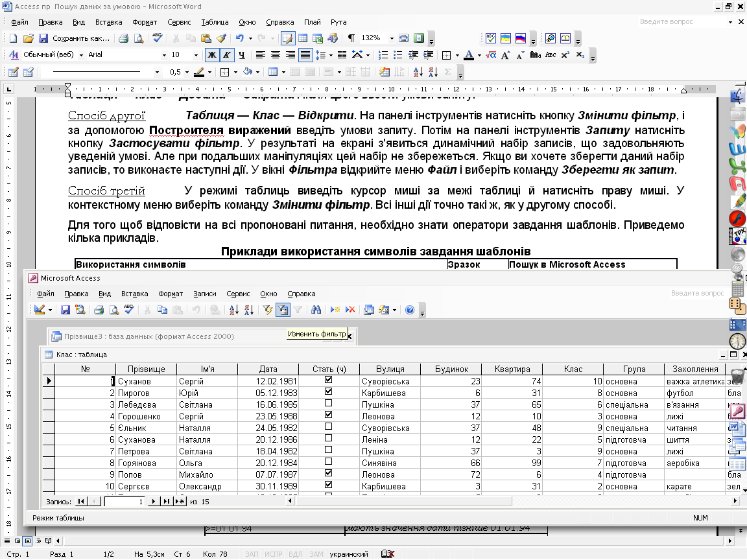Click New Record icon in Access toolbar

coord(335,310)
